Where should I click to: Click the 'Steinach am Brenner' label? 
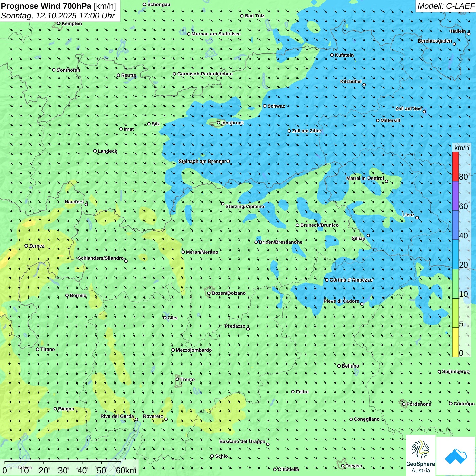coord(202,161)
